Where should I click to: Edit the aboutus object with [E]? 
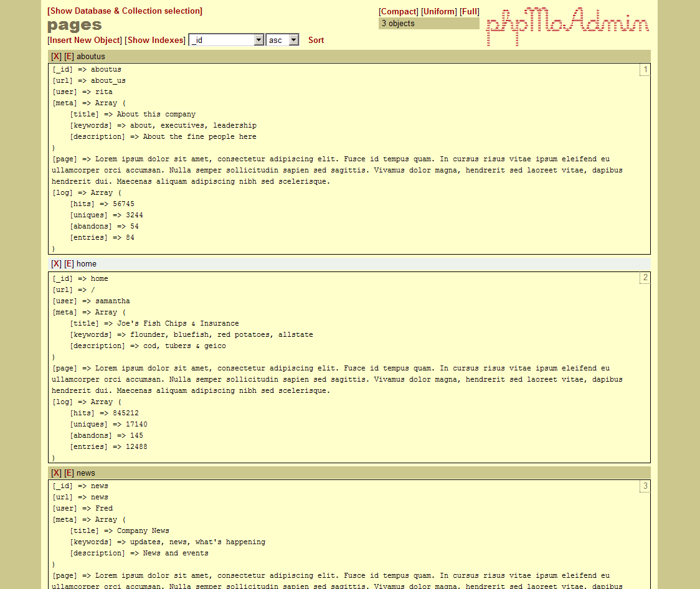point(69,57)
